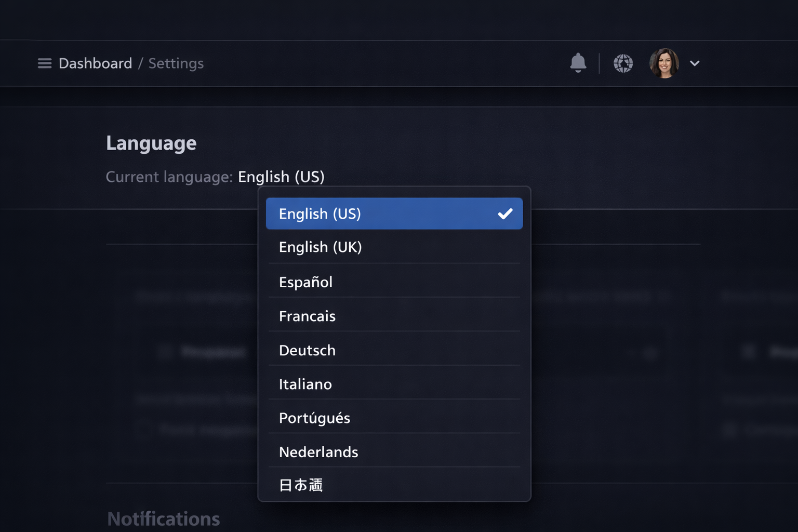Select Italiano from the dropdown
Viewport: 798px width, 532px height.
[305, 384]
